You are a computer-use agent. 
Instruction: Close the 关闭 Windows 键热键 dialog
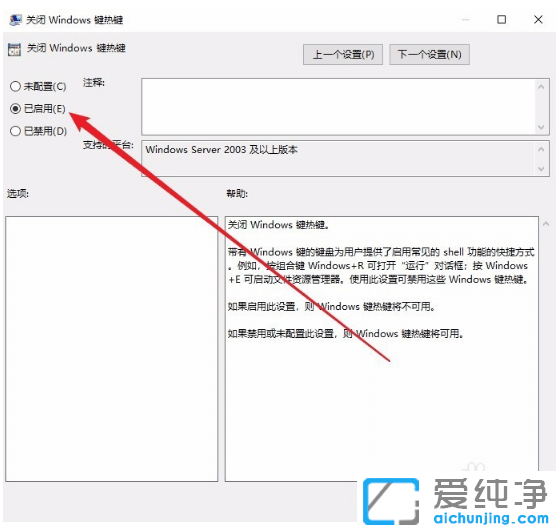pos(538,19)
